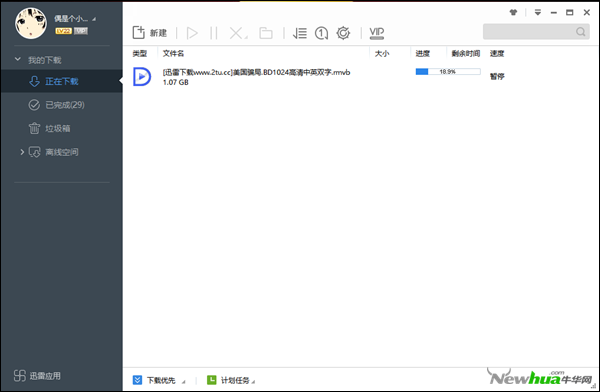Click the blue 下载优先 icon
This screenshot has width=600, height=392.
(x=137, y=380)
